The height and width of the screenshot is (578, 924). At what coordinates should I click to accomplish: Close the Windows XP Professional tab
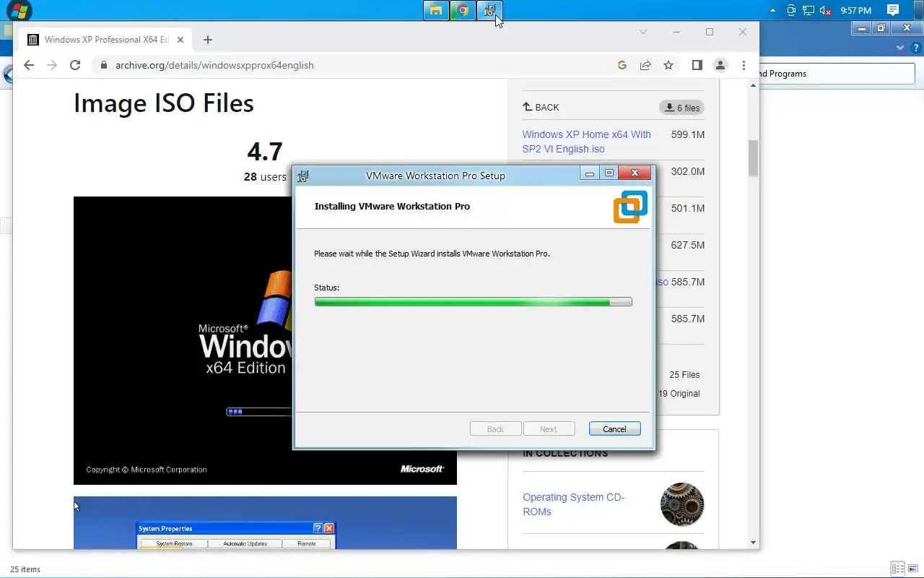click(x=180, y=40)
